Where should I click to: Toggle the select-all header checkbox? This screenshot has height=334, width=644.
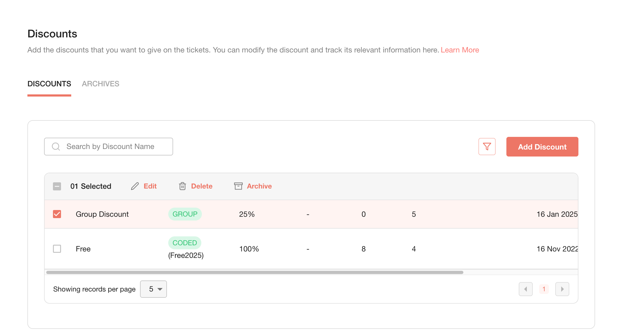(x=57, y=186)
